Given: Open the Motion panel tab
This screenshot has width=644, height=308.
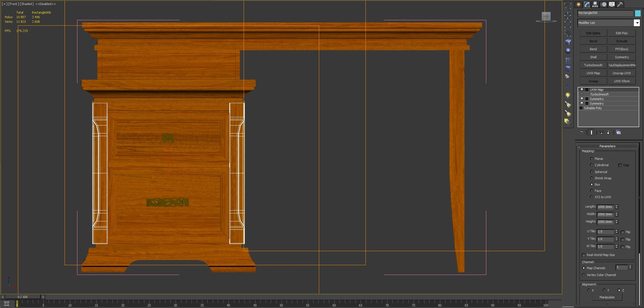Looking at the screenshot, I should click(x=604, y=4).
